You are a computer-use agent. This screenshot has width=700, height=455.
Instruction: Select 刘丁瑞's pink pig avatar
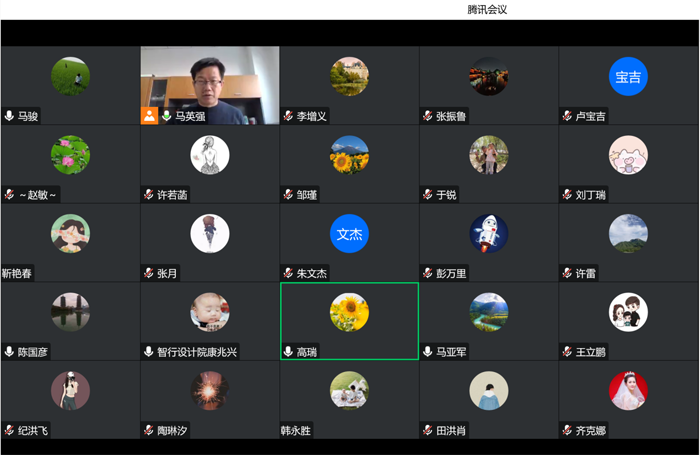coord(628,155)
